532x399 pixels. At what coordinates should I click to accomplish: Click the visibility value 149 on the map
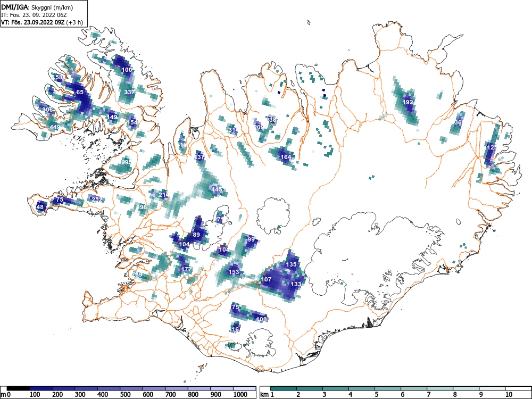(x=112, y=117)
